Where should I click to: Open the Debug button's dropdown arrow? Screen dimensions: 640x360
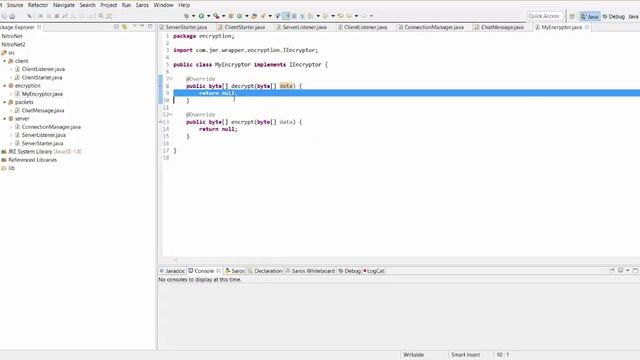click(x=193, y=16)
